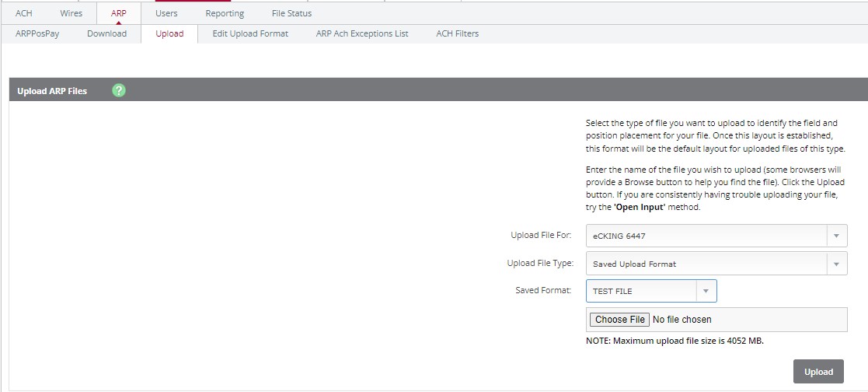Screen dimensions: 868x392
Task: Click the No file chosen text
Action: [682, 320]
